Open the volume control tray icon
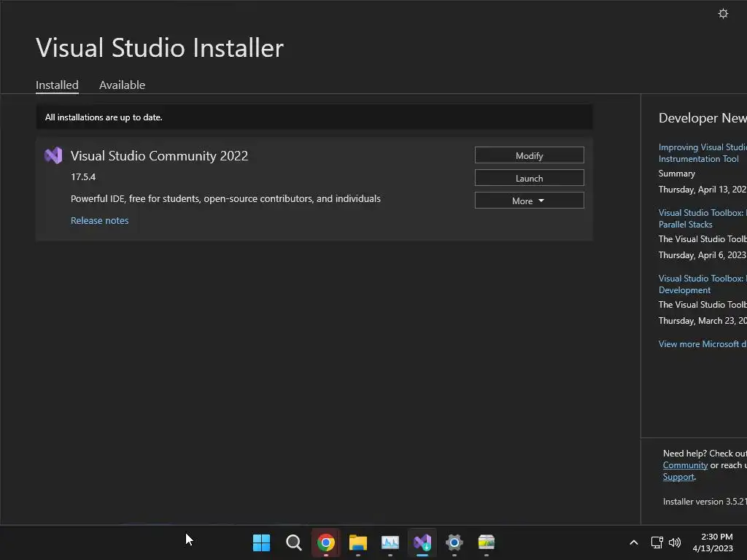This screenshot has height=560, width=747. 675,542
